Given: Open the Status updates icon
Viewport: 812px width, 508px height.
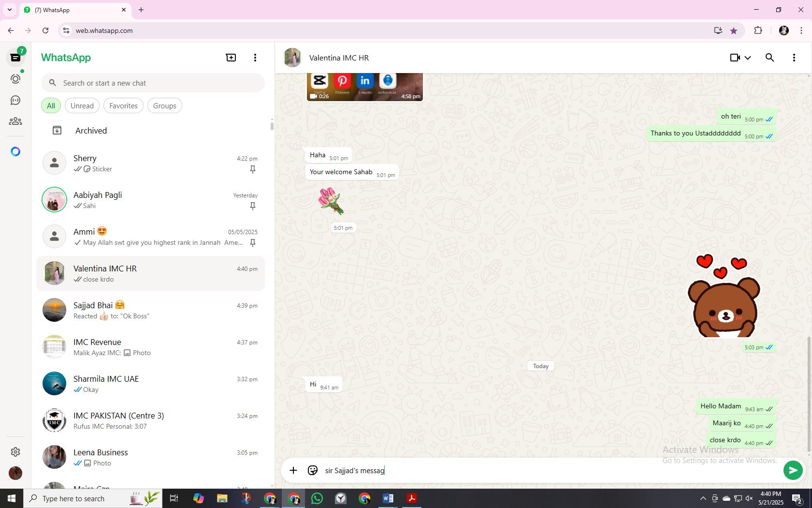Looking at the screenshot, I should pos(15,79).
